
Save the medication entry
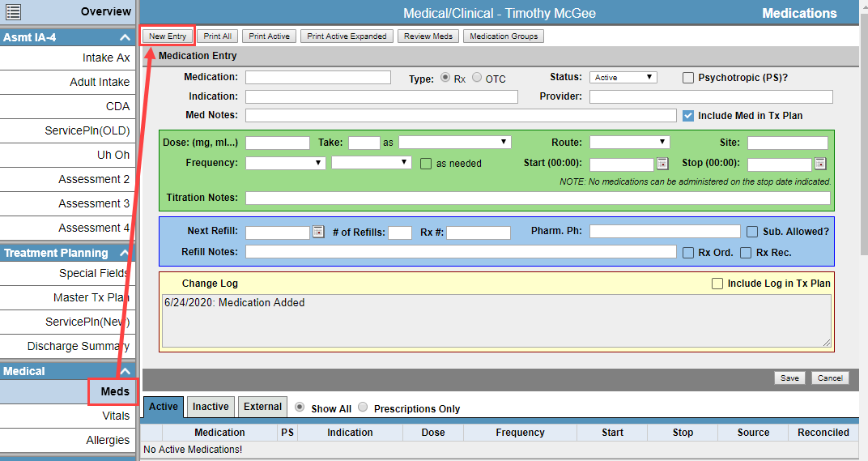click(x=789, y=378)
